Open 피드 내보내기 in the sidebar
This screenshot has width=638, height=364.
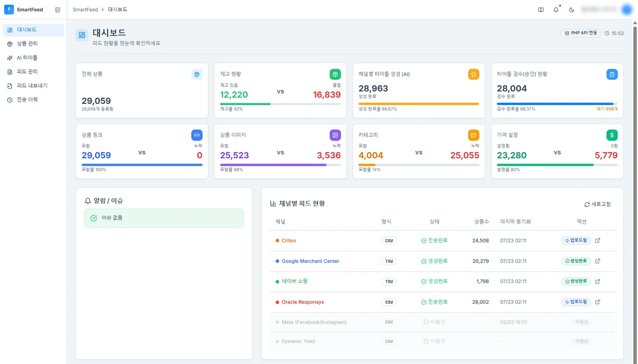pyautogui.click(x=33, y=86)
